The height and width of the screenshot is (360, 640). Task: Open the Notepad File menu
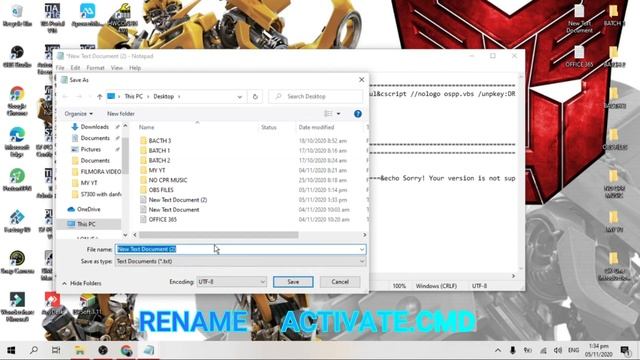click(x=60, y=68)
